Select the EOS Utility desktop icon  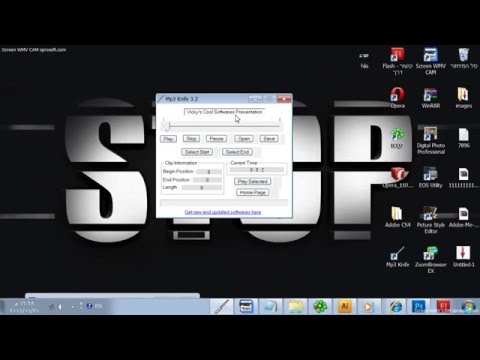click(431, 178)
